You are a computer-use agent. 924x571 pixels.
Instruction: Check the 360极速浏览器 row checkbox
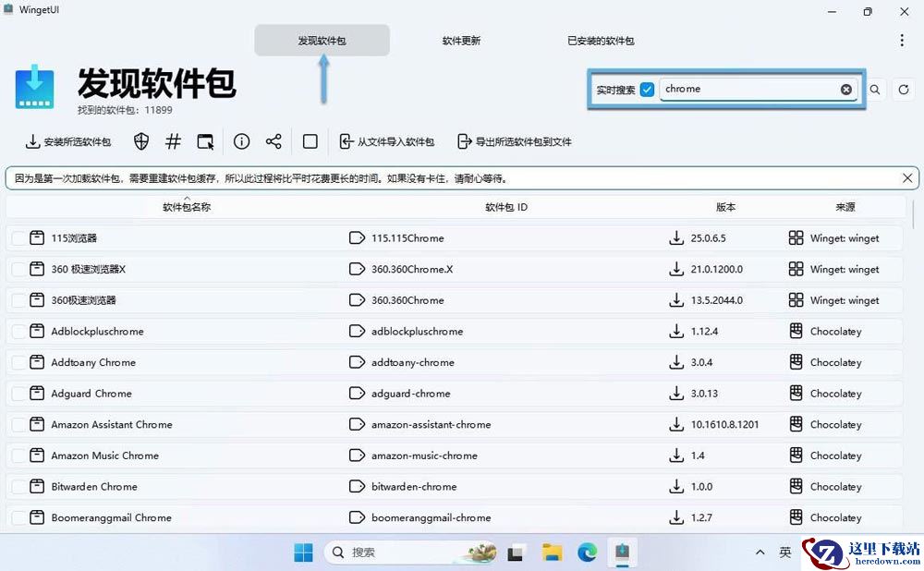(x=18, y=300)
